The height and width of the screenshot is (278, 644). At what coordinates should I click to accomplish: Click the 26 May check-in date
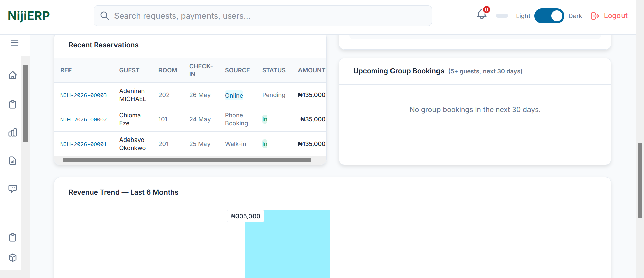pyautogui.click(x=200, y=95)
